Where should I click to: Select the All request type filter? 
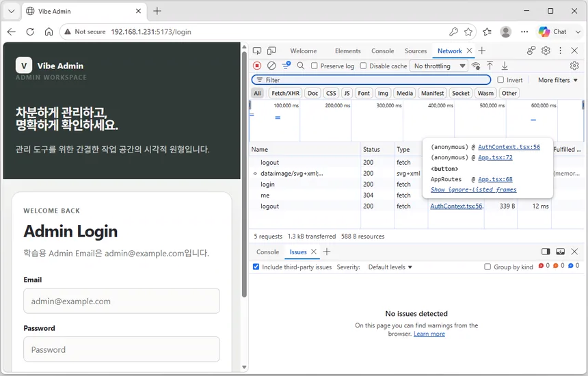pyautogui.click(x=257, y=93)
